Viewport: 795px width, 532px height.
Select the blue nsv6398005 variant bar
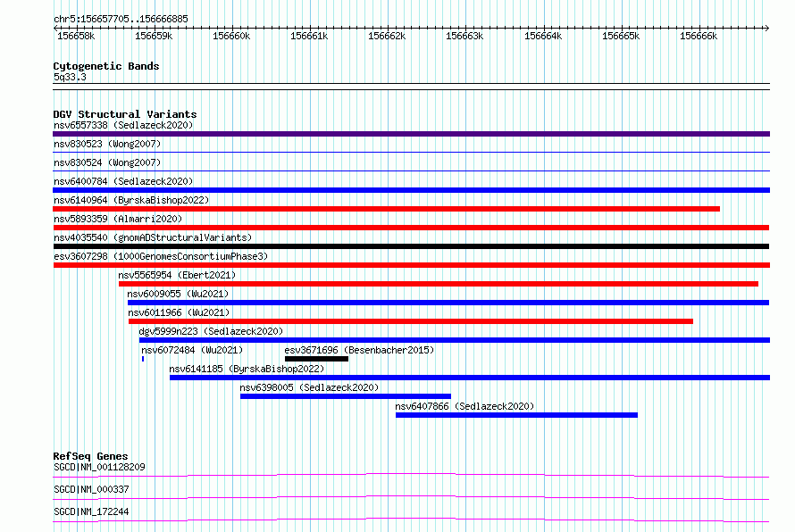tap(346, 396)
